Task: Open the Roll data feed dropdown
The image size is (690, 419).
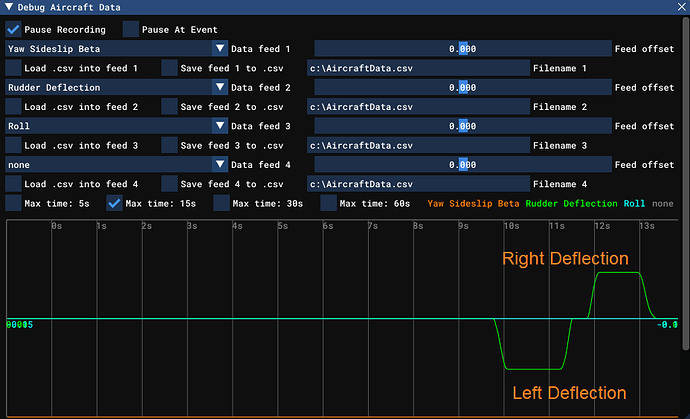Action: pos(116,126)
